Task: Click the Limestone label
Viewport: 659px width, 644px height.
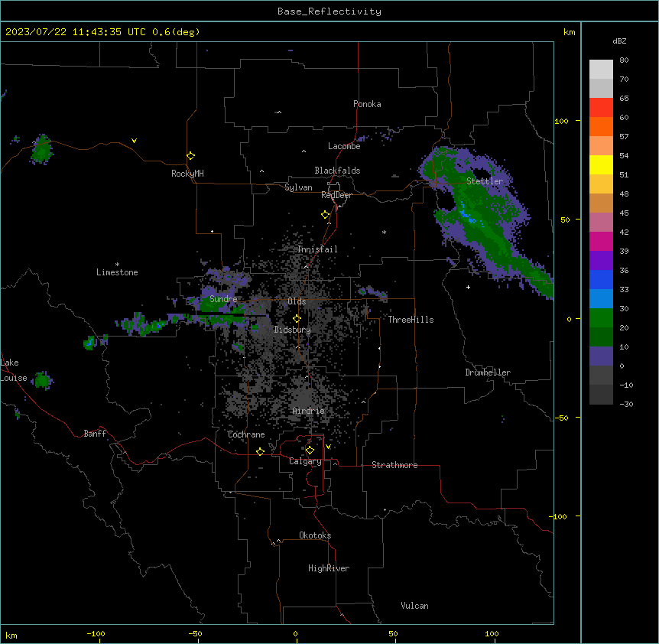Action: coord(117,272)
